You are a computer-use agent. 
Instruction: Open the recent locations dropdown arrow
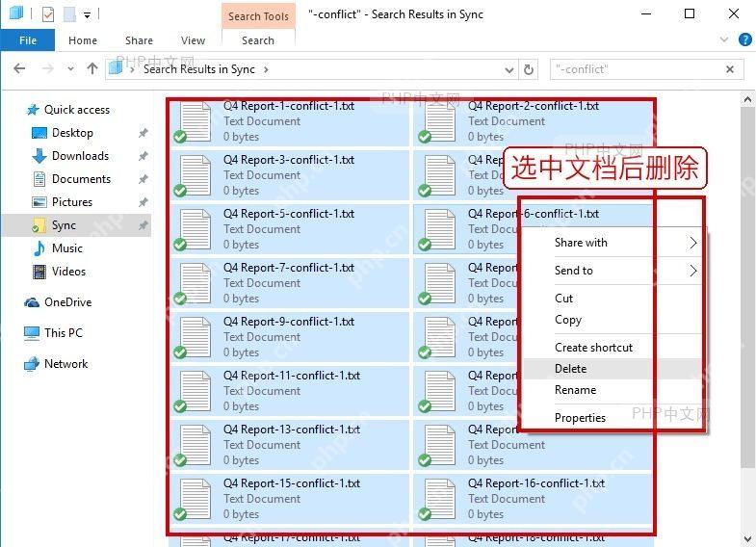[70, 69]
